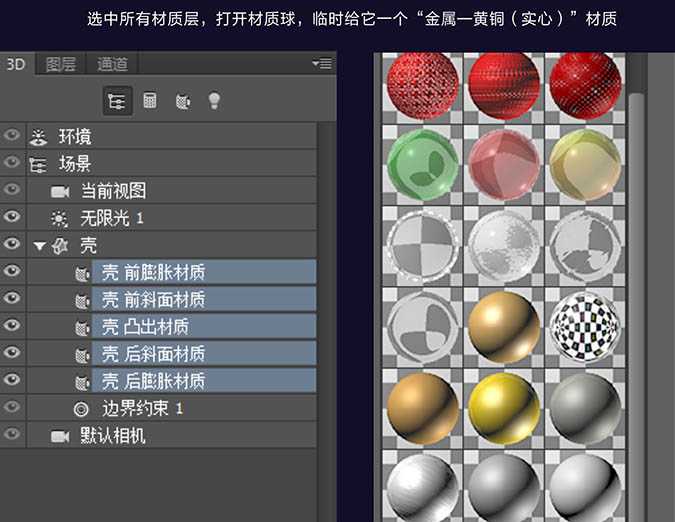Click material icon beside 壳 前斜面材质
Screen dimensions: 675x522
coord(82,300)
